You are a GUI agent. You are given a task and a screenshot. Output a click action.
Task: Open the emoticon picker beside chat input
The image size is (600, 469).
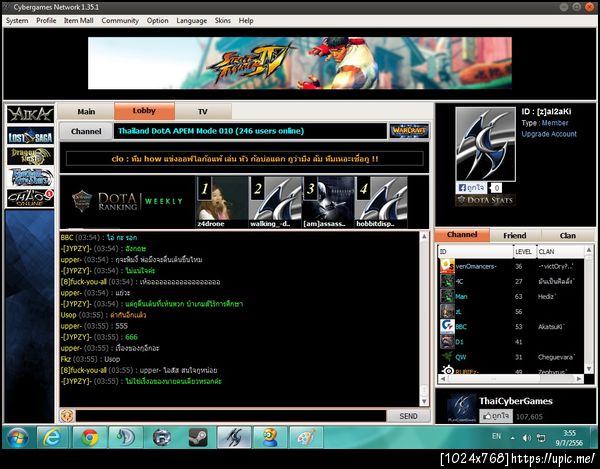tap(67, 415)
